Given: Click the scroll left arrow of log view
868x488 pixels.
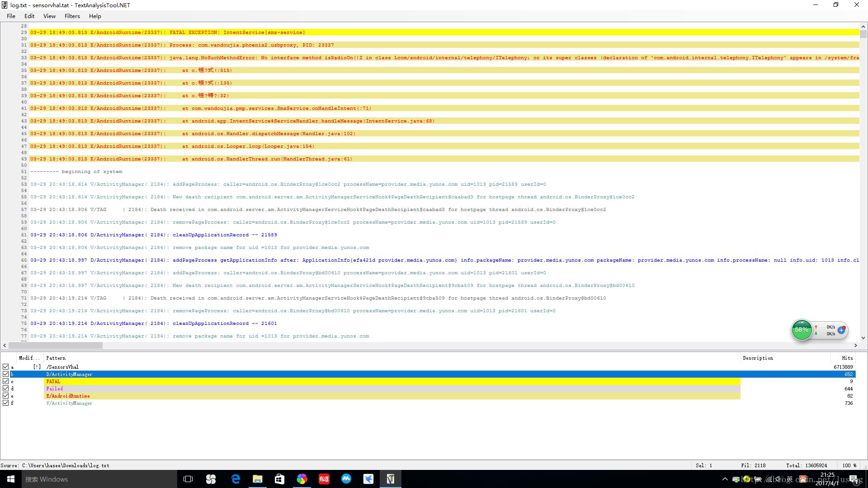Looking at the screenshot, I should (x=5, y=345).
